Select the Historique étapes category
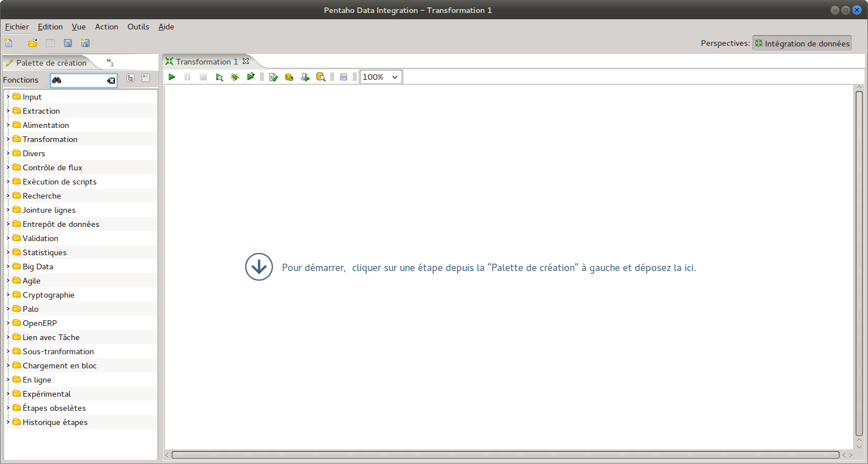Screen dimensions: 868x464 55,422
